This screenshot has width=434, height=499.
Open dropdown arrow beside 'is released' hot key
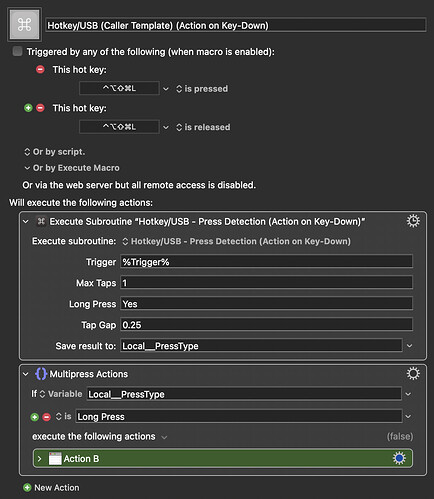[x=166, y=127]
